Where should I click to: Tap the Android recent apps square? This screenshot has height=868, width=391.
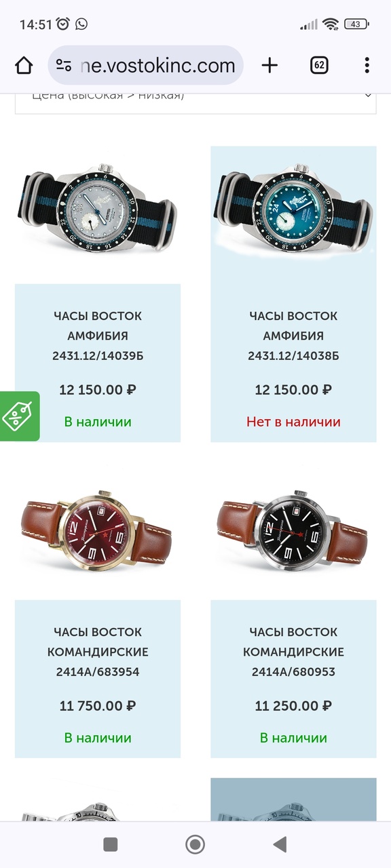coord(111,844)
